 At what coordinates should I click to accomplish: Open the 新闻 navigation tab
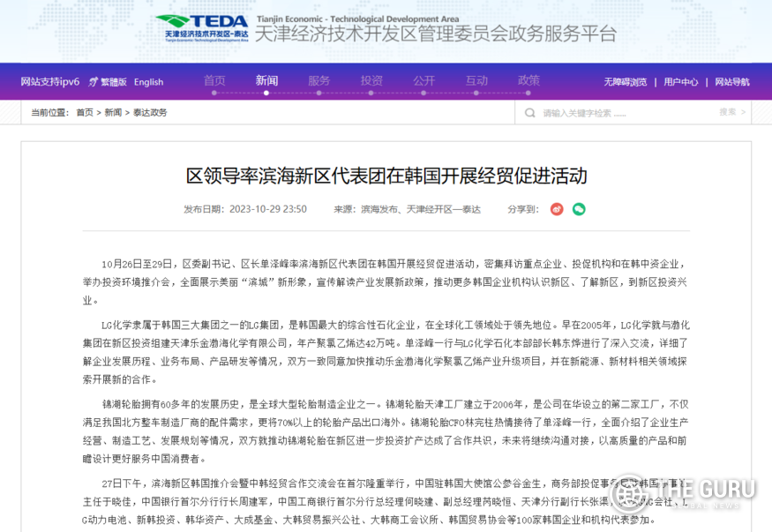[266, 80]
